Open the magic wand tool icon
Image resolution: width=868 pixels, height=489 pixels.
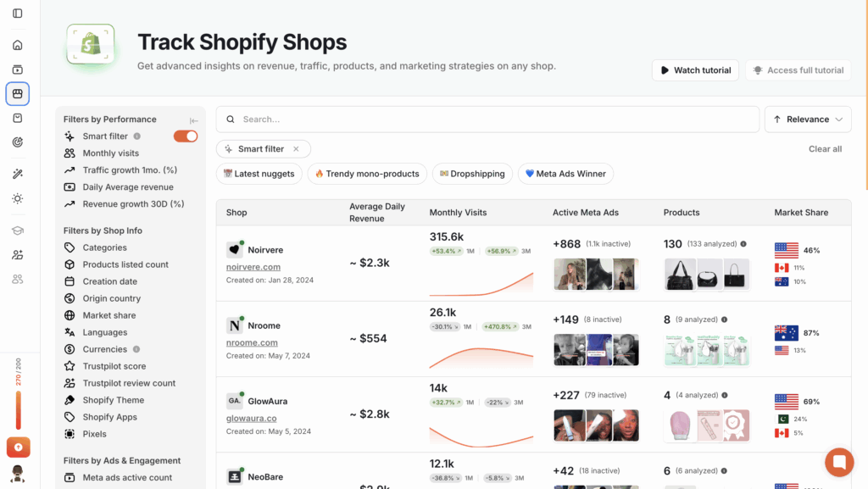point(18,174)
